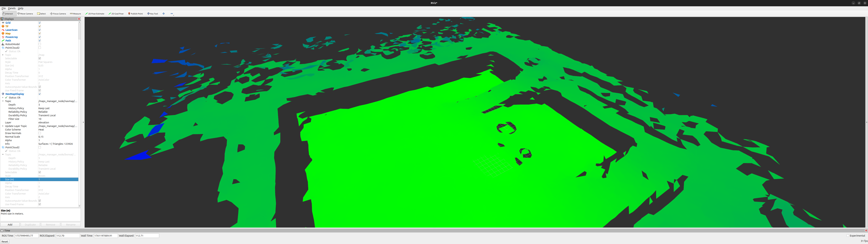
Task: Open the Panels menu
Action: 12,8
